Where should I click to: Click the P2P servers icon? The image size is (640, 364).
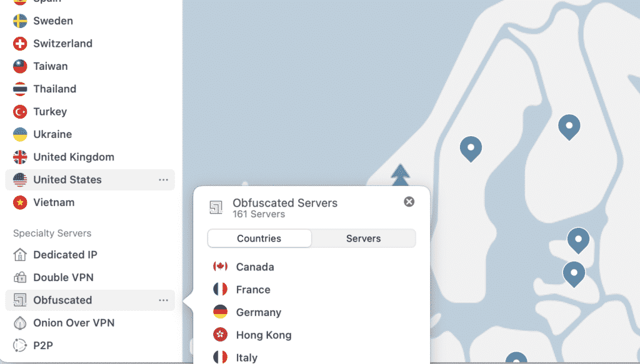tap(19, 345)
